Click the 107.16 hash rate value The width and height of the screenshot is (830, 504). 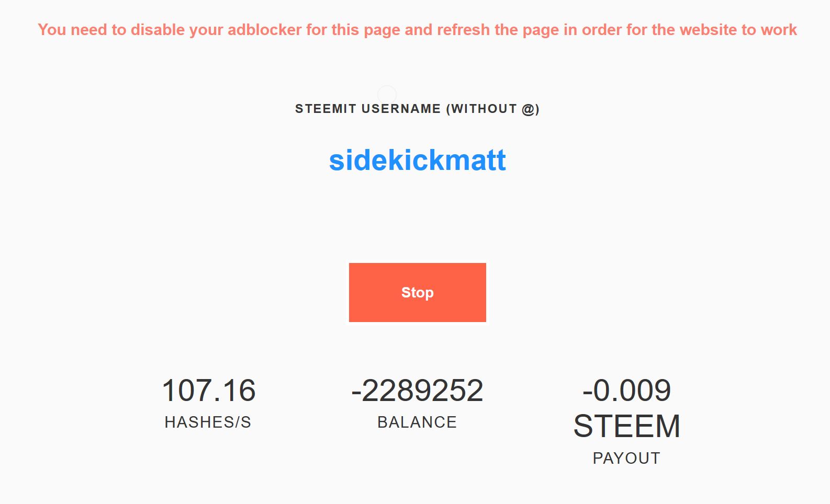[x=208, y=391]
